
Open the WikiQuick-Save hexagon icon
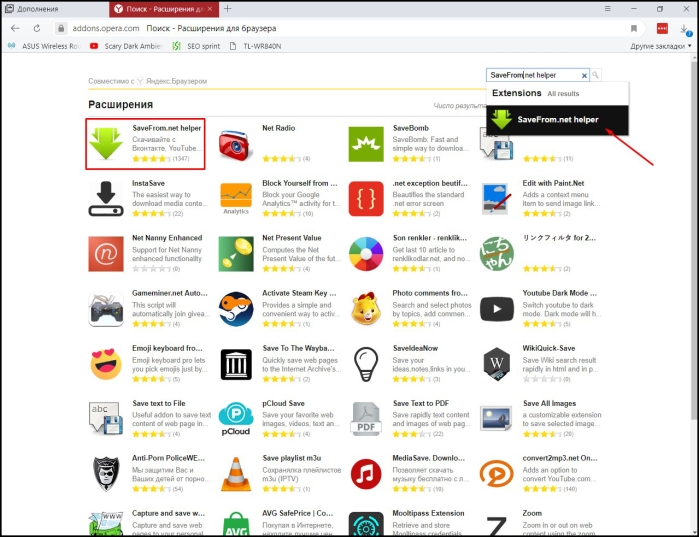coord(496,364)
